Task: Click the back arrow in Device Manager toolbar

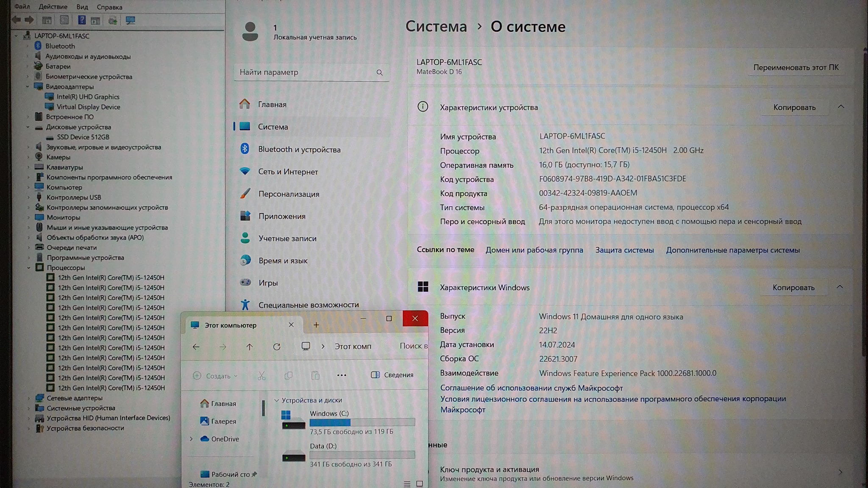Action: click(x=17, y=20)
